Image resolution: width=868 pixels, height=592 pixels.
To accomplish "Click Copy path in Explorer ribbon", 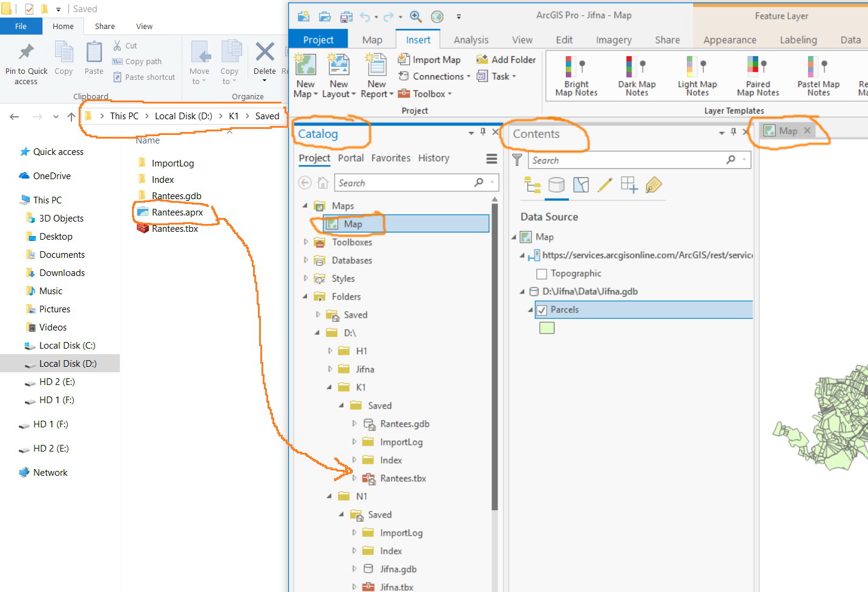I will tap(137, 61).
